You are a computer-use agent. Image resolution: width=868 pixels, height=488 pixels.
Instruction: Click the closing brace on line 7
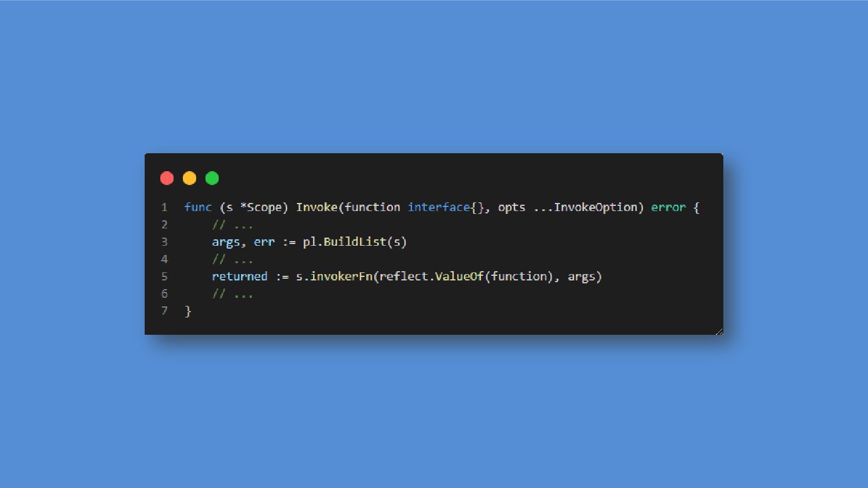187,311
